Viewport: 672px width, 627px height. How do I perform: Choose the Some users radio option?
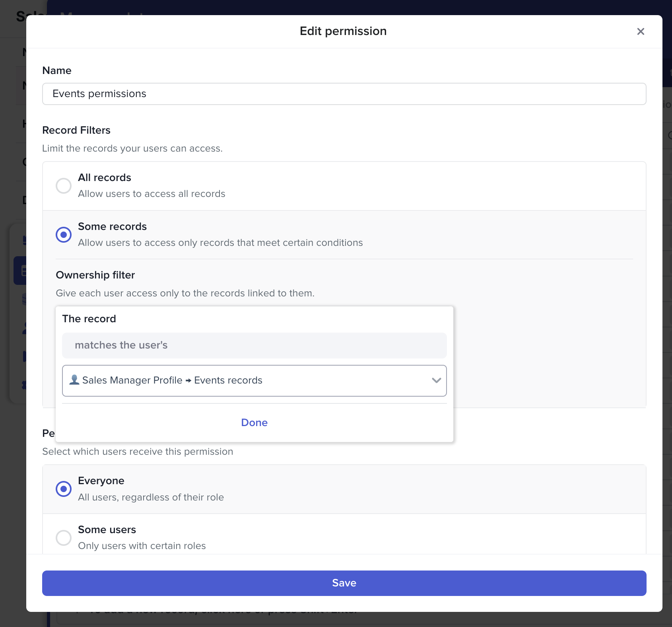(64, 538)
